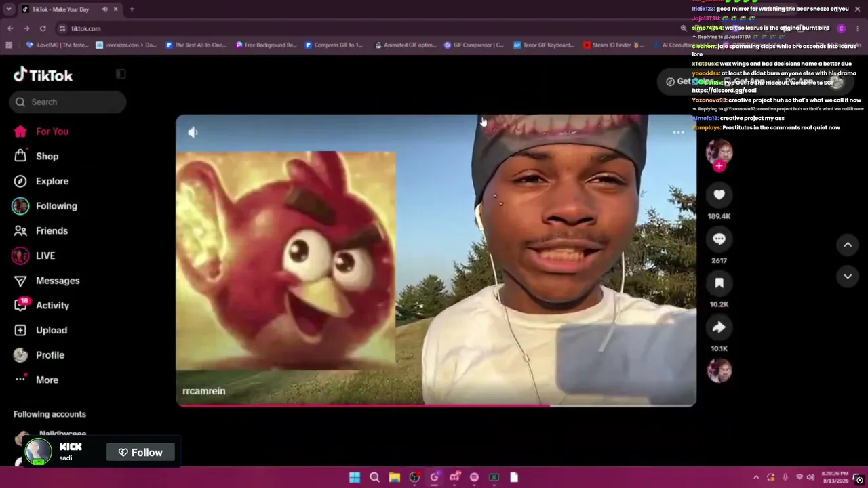The height and width of the screenshot is (488, 868).
Task: Open the Tenor GIF Keyboard bookmark
Action: click(544, 45)
